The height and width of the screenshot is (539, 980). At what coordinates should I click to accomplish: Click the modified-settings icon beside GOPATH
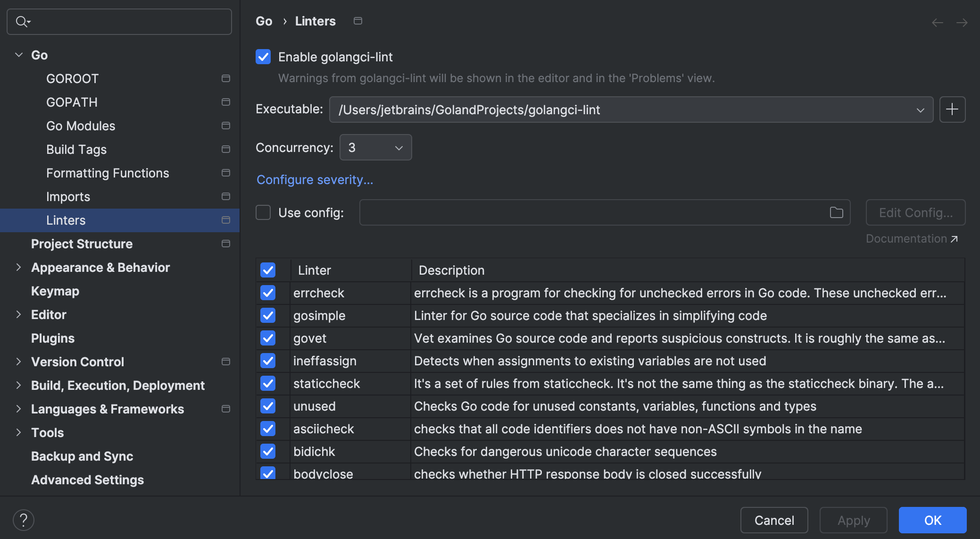pos(226,102)
